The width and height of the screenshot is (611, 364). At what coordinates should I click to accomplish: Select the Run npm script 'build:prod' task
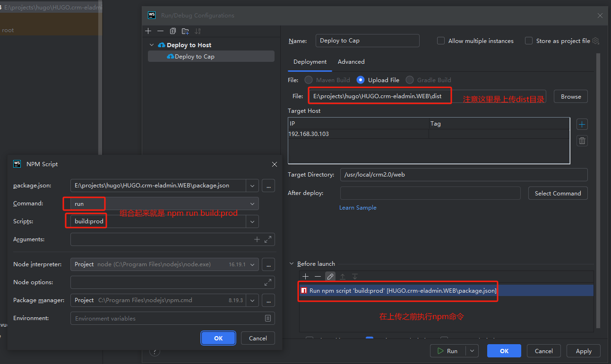pyautogui.click(x=446, y=290)
